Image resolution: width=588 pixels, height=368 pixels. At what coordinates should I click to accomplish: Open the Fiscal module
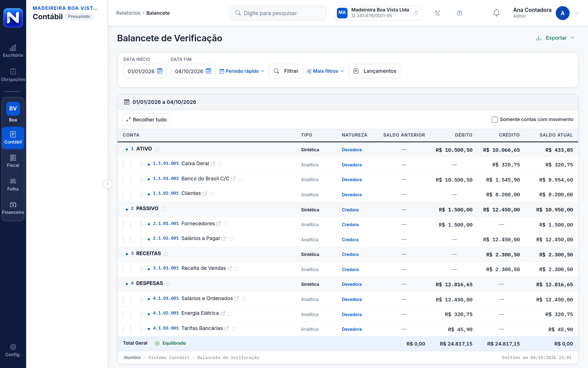[13, 161]
